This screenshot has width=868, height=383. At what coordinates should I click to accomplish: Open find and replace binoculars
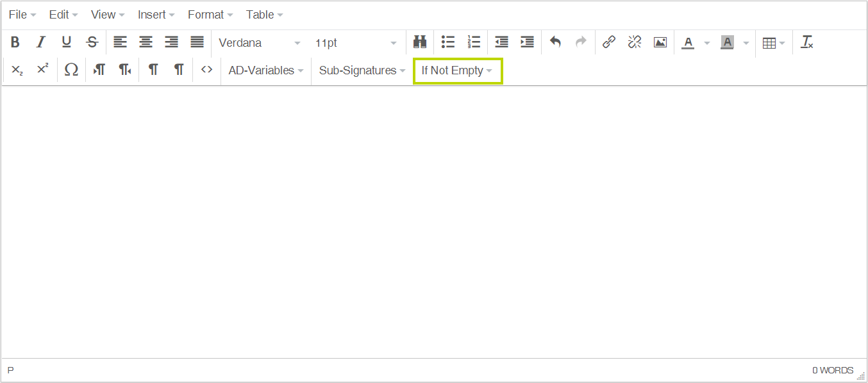coord(420,42)
